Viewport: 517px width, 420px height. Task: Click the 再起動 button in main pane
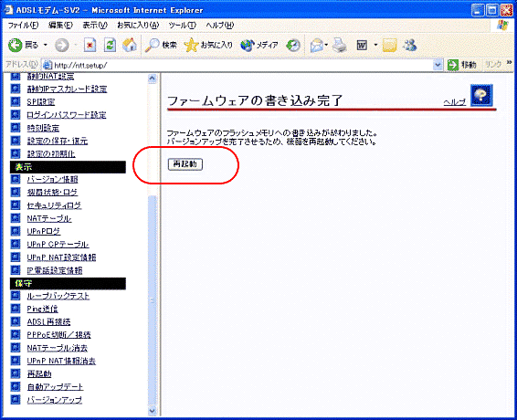click(x=185, y=164)
